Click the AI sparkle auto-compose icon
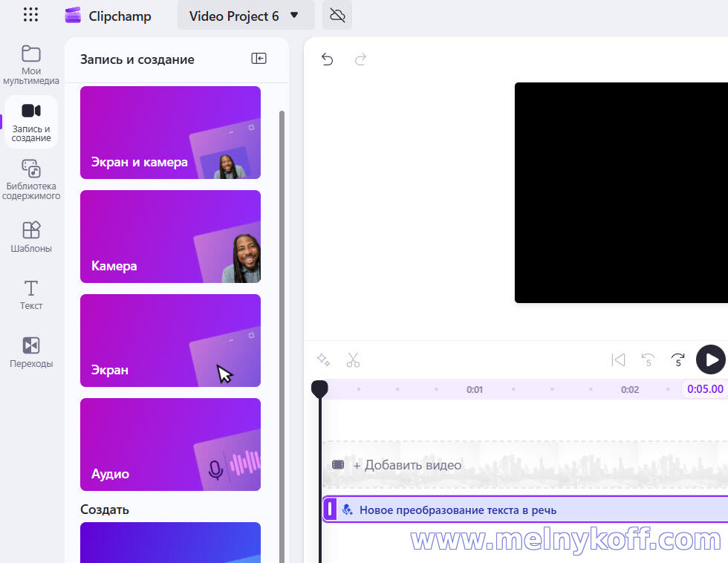The height and width of the screenshot is (563, 728). pos(323,360)
